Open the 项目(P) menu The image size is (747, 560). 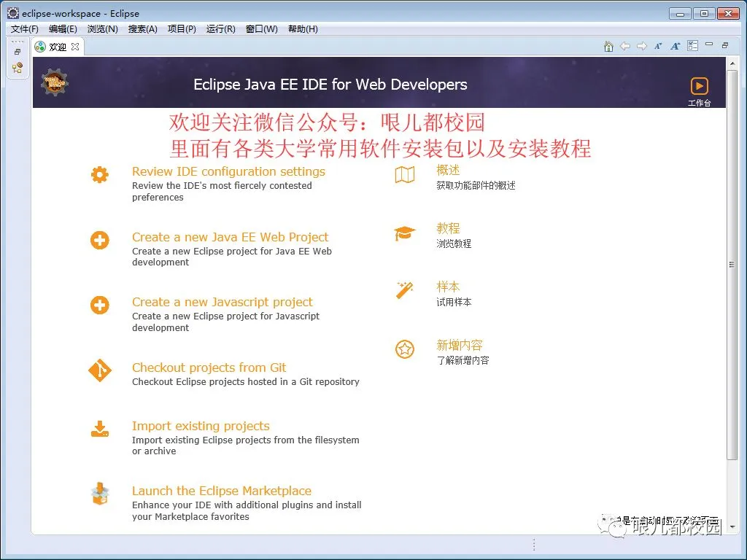tap(182, 29)
